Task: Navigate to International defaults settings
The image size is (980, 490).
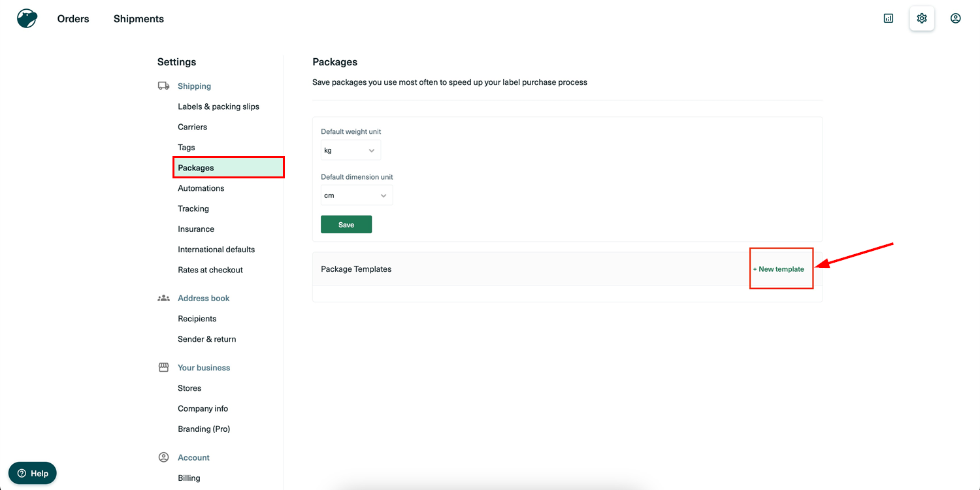Action: tap(216, 250)
